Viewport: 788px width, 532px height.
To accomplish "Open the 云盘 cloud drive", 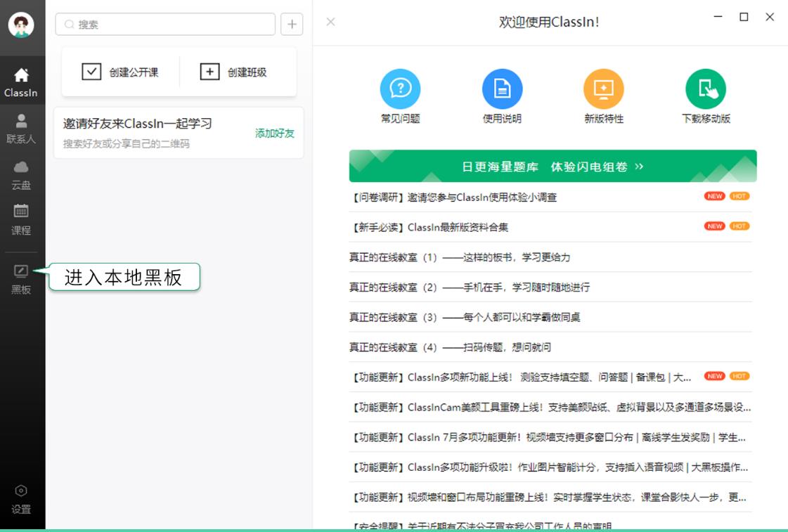I will (21, 175).
